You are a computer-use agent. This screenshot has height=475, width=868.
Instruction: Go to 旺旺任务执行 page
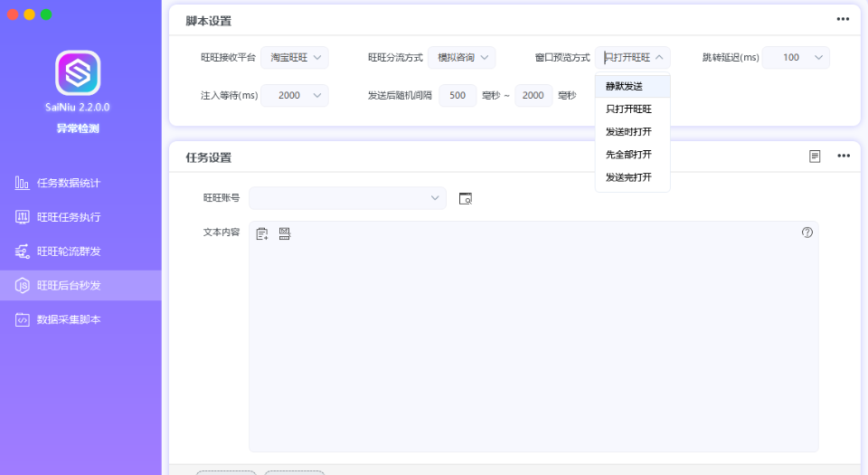coord(69,217)
